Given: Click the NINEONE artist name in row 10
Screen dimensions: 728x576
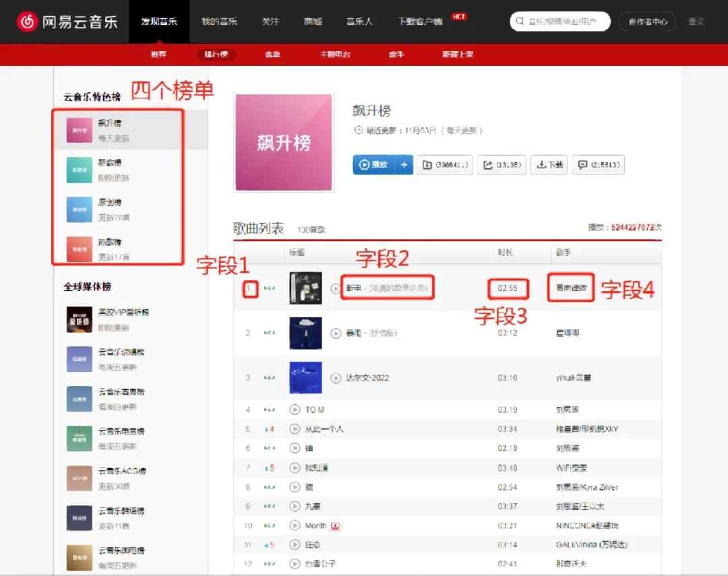Looking at the screenshot, I should point(587,525).
